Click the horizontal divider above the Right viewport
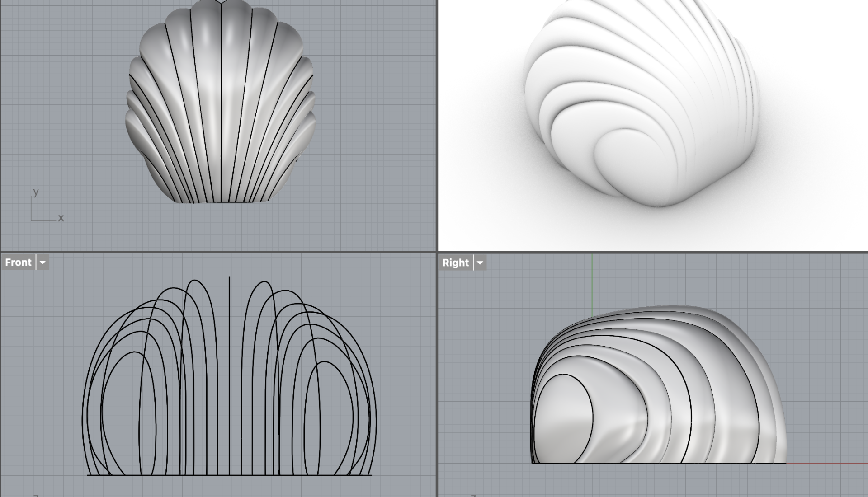Screen dimensions: 868x497 point(651,252)
